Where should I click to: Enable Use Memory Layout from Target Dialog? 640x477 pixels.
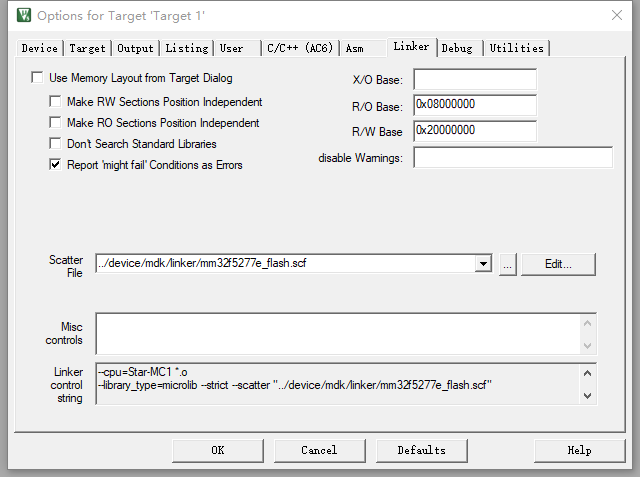[x=37, y=77]
